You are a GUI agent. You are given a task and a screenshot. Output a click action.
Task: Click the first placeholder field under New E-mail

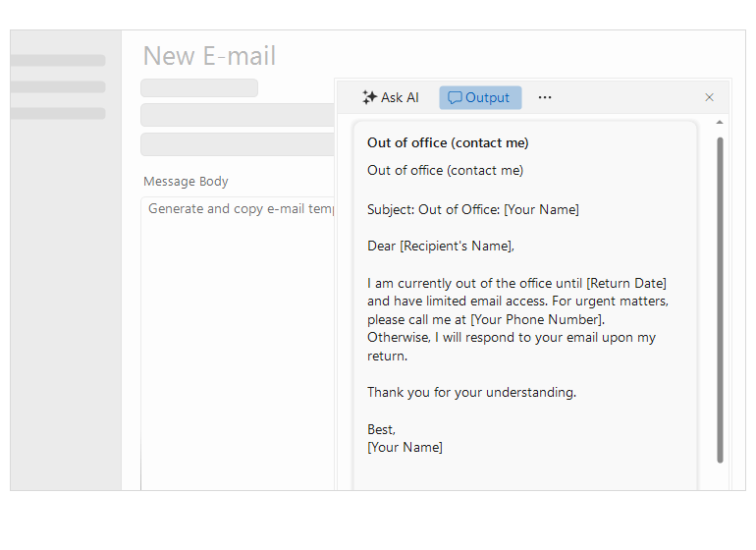199,88
